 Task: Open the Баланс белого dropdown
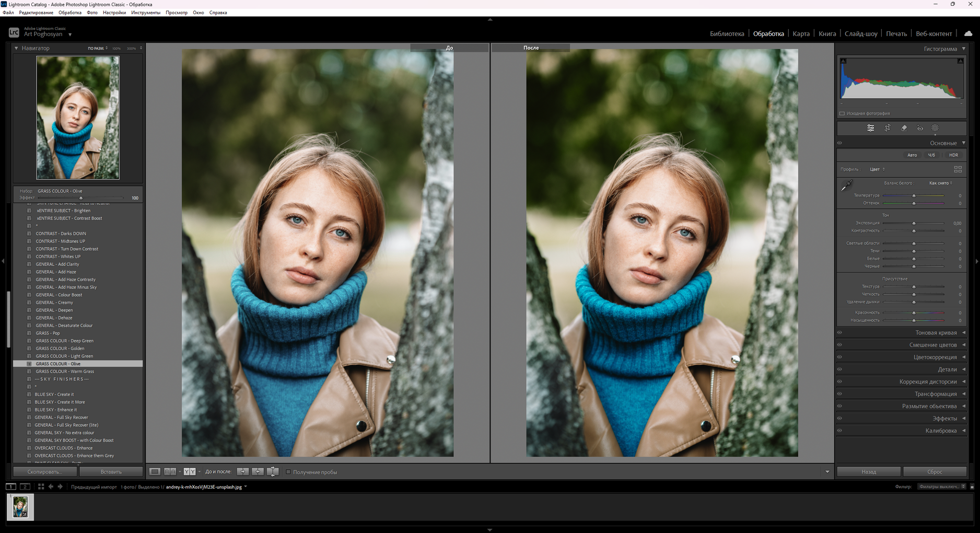pos(940,183)
